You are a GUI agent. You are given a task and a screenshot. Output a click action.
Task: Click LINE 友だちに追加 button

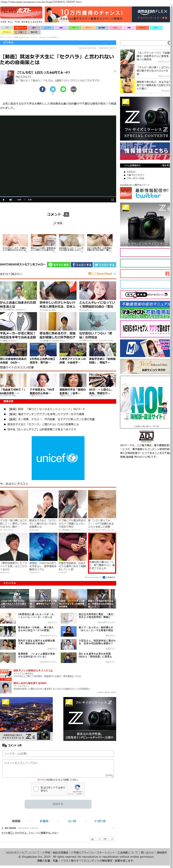click(x=58, y=265)
